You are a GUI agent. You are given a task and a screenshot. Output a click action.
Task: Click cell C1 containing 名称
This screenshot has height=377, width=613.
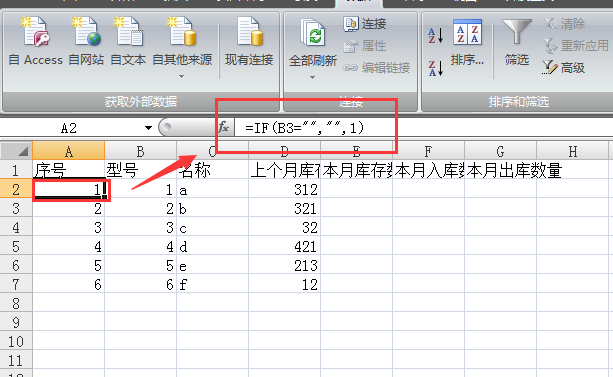click(212, 170)
